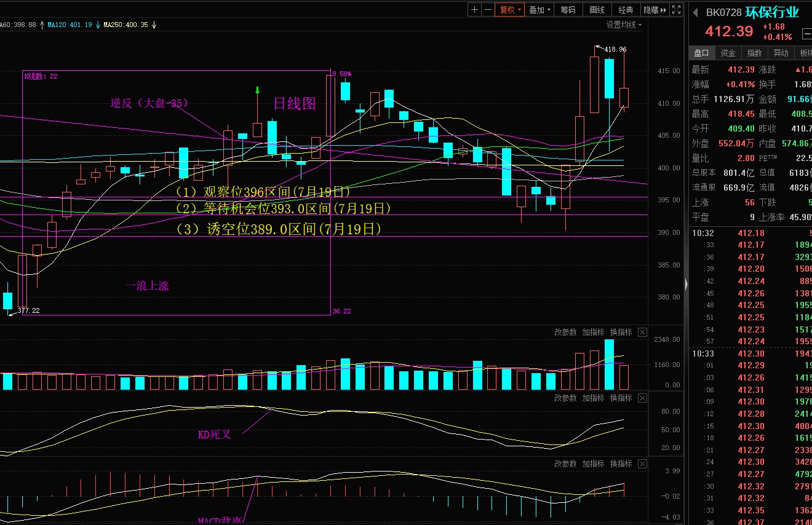This screenshot has height=525, width=812.
Task: Close the KD indicator panel
Action: point(642,398)
